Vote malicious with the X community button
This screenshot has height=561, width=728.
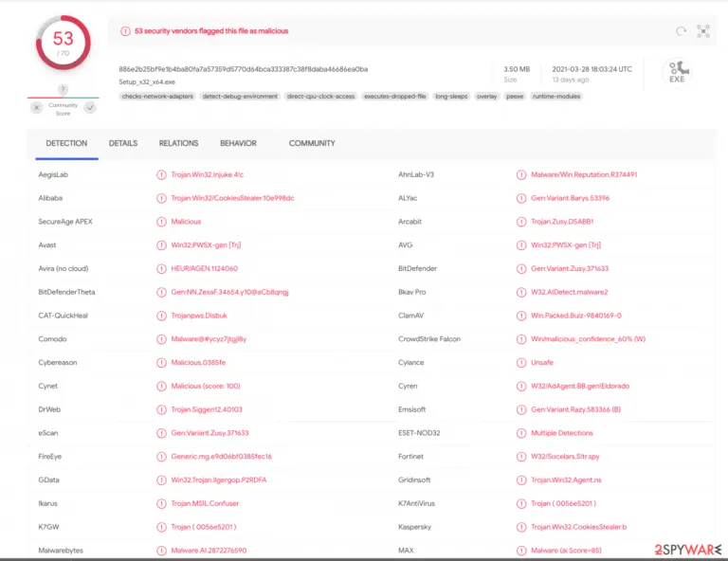37,108
